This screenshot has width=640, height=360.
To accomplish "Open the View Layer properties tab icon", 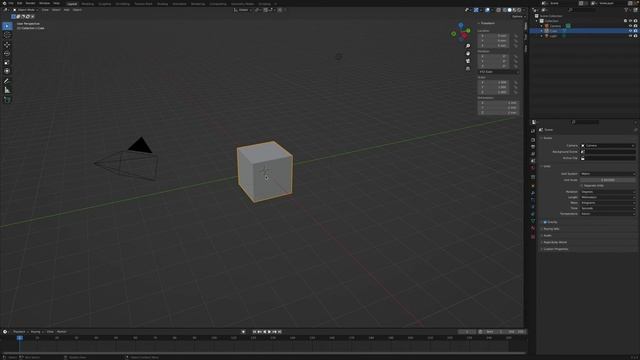I will tap(533, 154).
